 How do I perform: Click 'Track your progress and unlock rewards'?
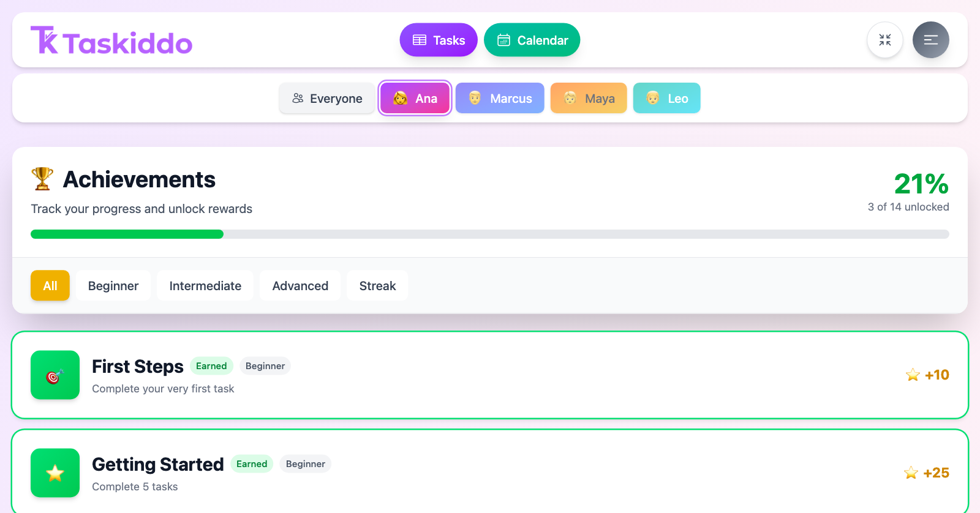(141, 209)
